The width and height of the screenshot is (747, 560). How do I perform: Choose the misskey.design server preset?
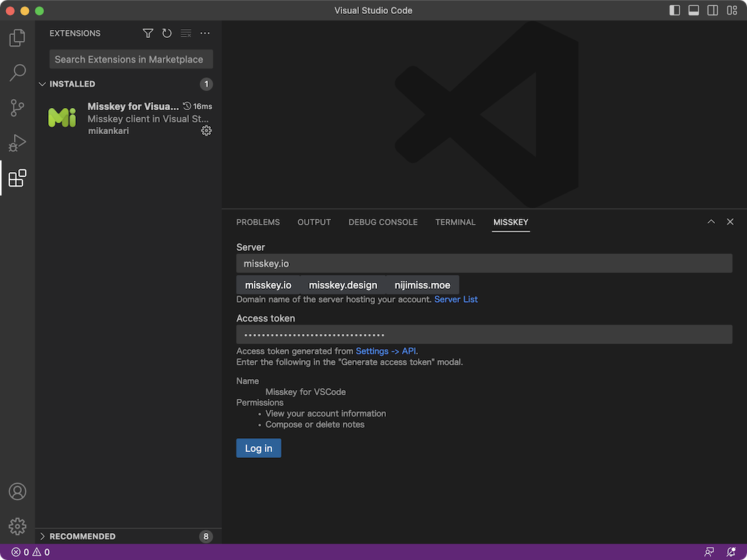(x=343, y=285)
